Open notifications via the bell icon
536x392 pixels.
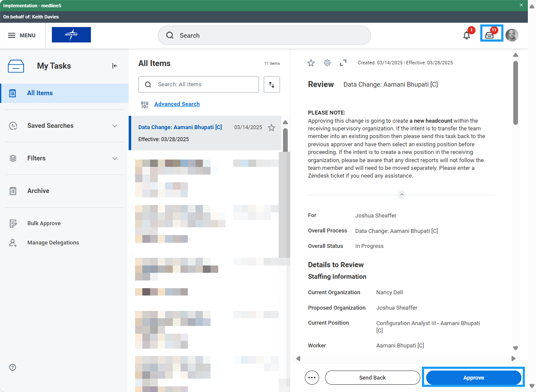point(467,36)
